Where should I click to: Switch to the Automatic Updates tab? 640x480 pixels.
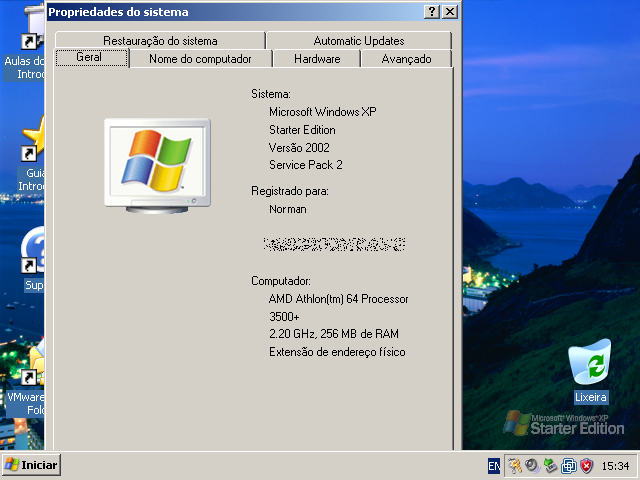(358, 41)
